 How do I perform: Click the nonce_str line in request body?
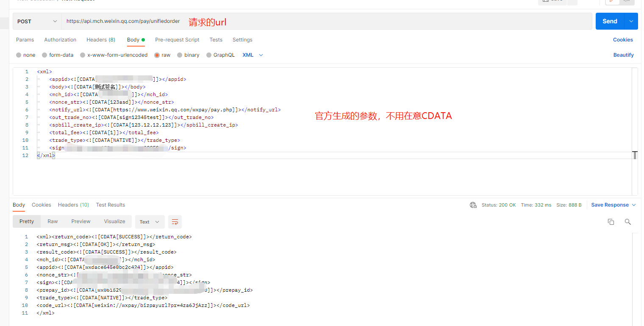[112, 102]
